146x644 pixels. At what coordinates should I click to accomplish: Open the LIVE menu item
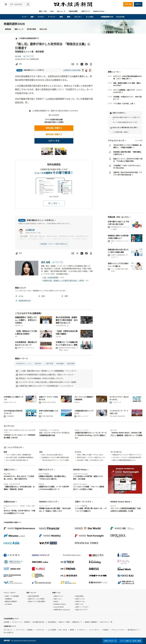(52, 11)
